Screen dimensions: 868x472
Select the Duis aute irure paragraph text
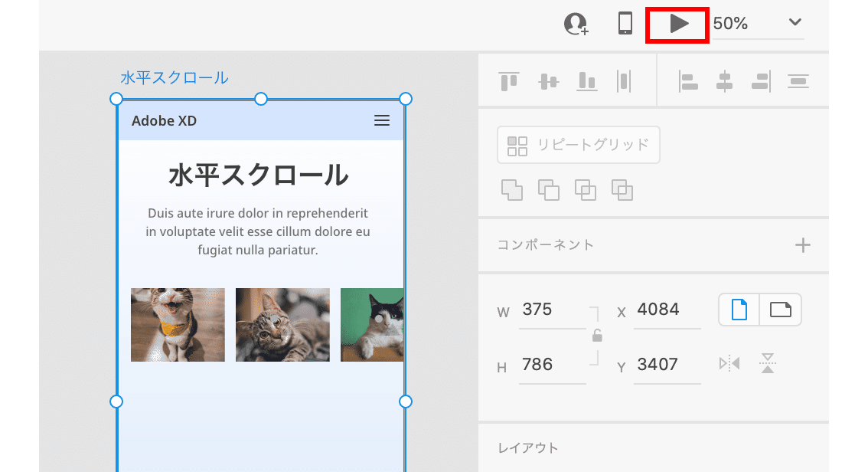tap(258, 231)
